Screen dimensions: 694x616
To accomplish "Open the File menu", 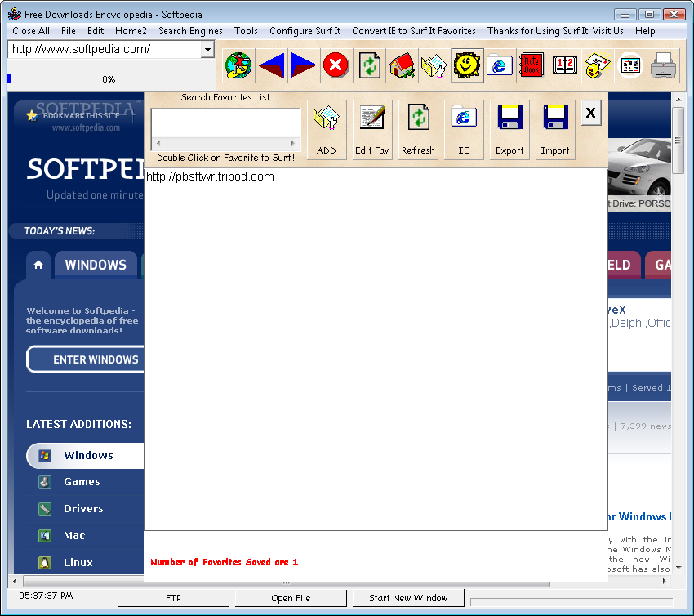I will coord(69,31).
